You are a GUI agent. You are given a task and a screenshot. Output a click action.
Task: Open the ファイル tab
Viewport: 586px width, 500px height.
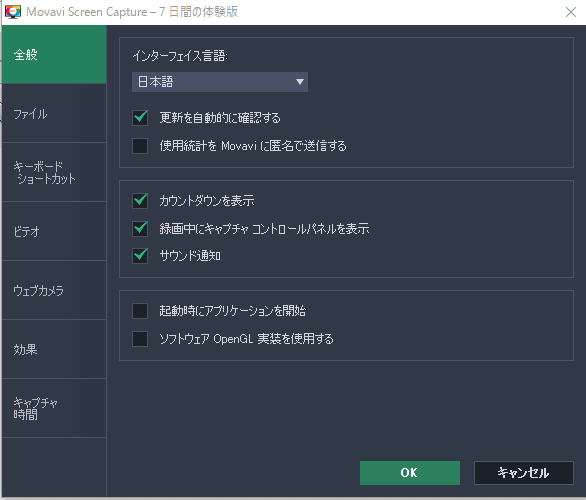point(54,113)
